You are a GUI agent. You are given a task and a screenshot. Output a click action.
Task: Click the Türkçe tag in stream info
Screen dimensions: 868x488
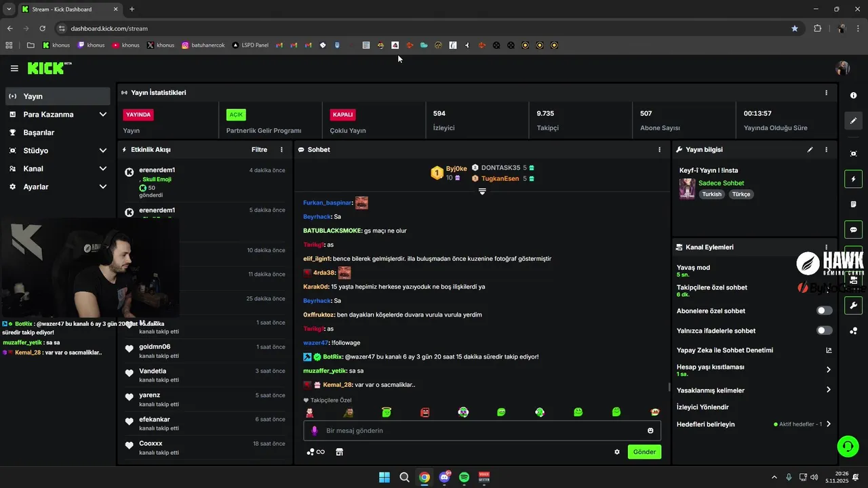point(741,194)
